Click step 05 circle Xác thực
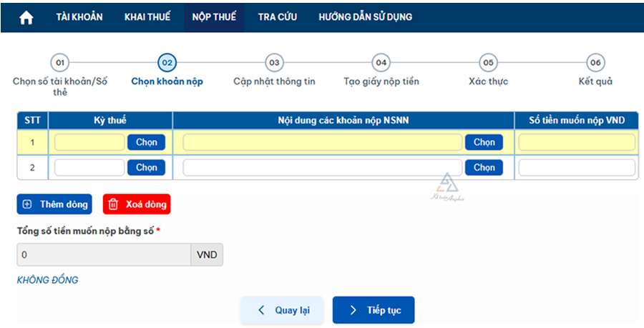 [488, 63]
